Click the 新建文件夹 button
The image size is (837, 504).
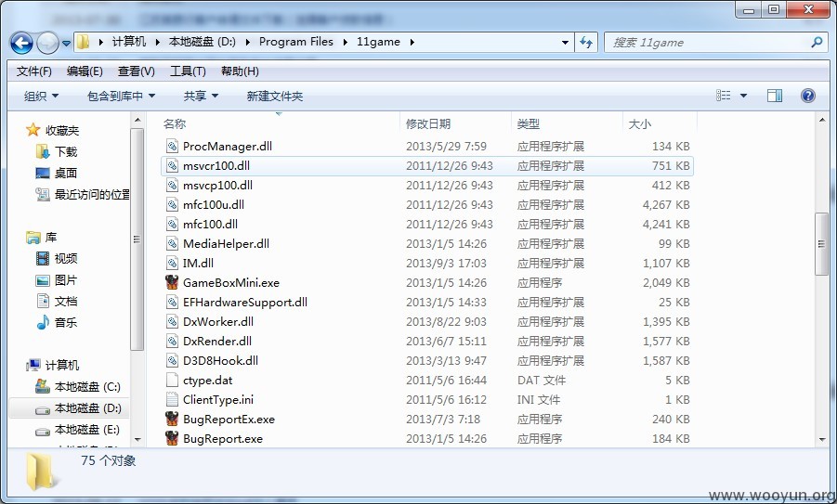click(274, 96)
